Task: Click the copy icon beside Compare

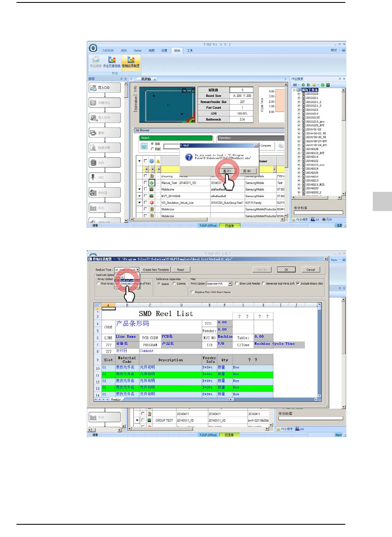Action: coord(281,146)
